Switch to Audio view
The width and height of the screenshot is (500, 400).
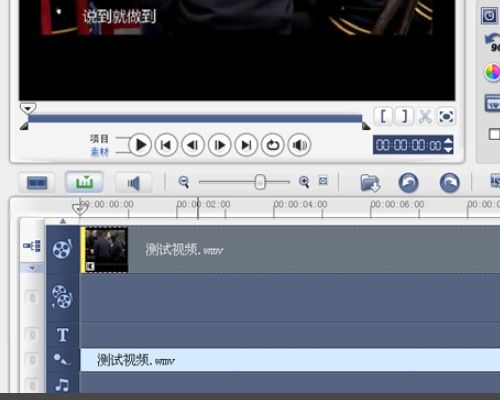pyautogui.click(x=134, y=182)
